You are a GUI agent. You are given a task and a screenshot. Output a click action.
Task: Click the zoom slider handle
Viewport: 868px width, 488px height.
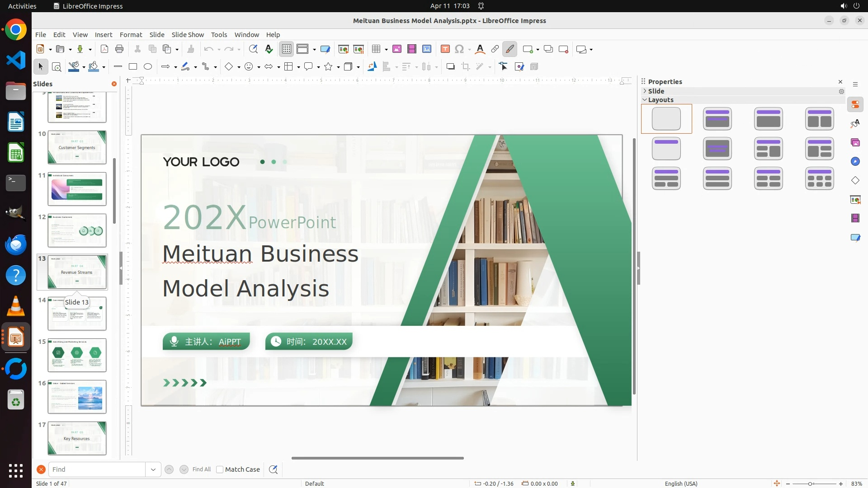[x=810, y=484]
